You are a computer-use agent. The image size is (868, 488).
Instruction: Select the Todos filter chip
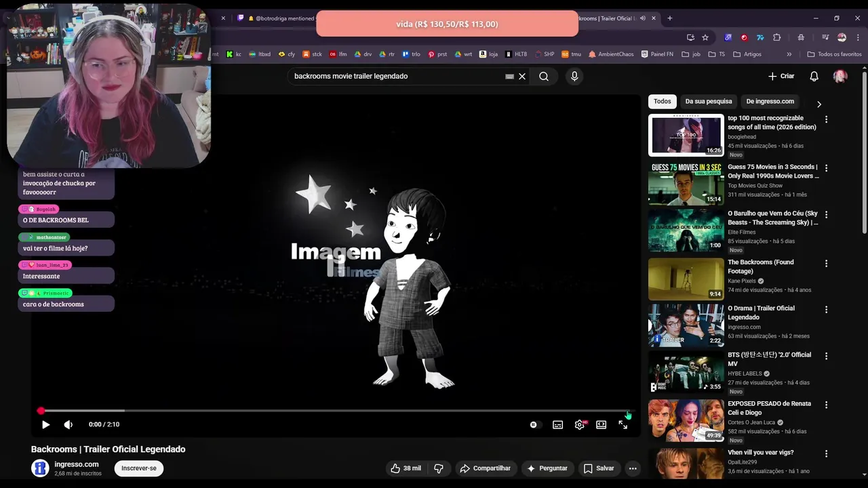[x=663, y=102]
